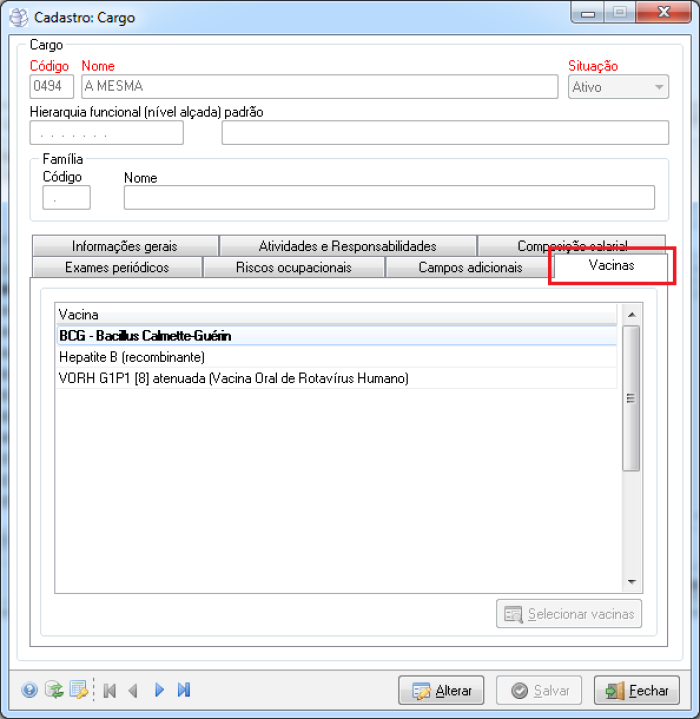Go to the first record
Image resolution: width=700 pixels, height=719 pixels.
(x=109, y=690)
